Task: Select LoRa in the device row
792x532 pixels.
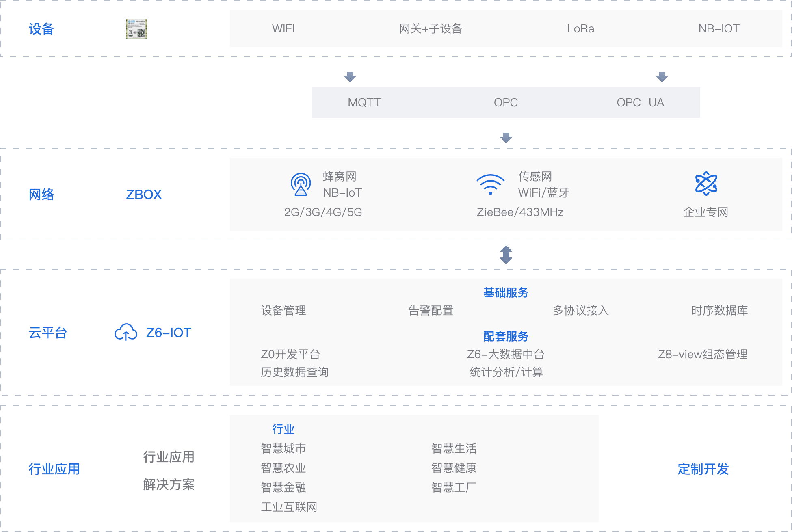Action: click(580, 29)
